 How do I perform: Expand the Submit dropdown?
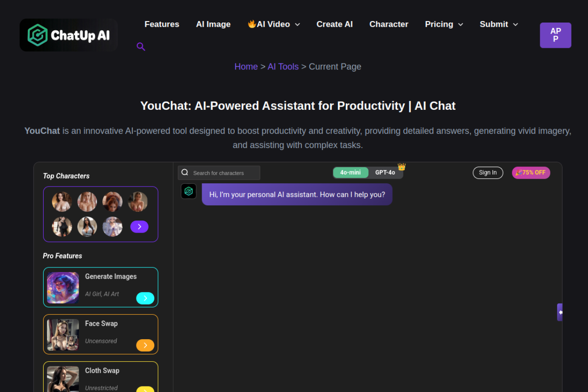[x=498, y=24]
